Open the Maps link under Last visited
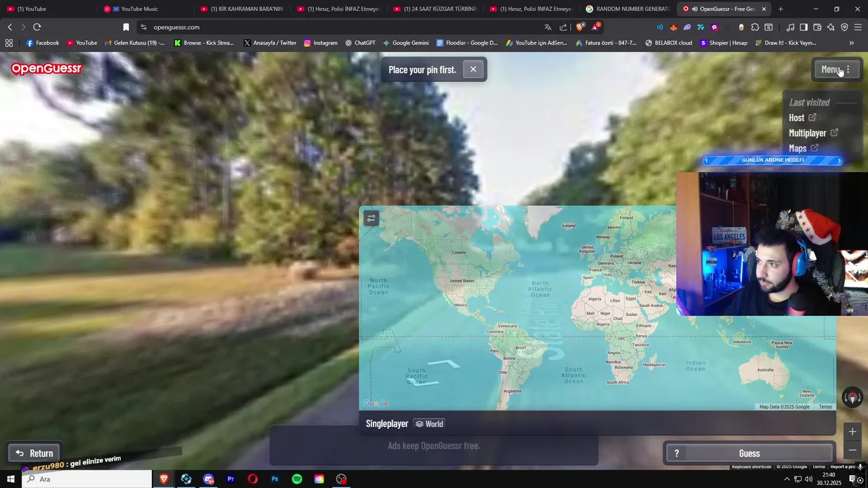The height and width of the screenshot is (488, 868). tap(804, 148)
